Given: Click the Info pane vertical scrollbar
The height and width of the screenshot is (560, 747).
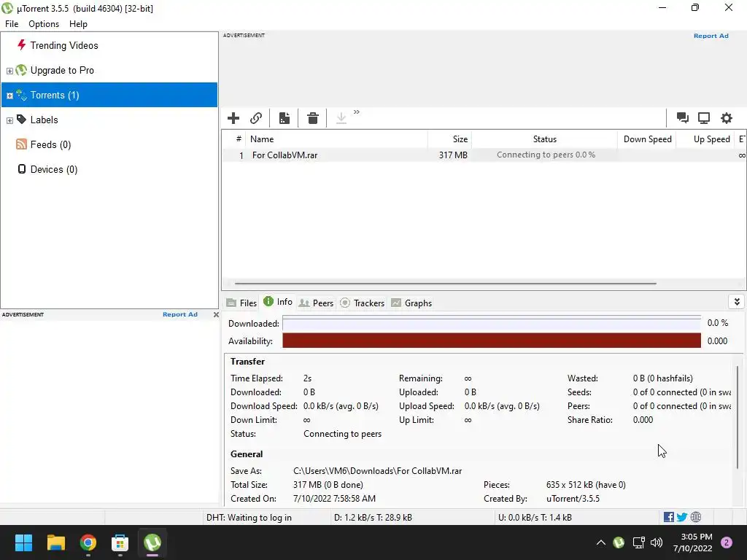Looking at the screenshot, I should (737, 417).
